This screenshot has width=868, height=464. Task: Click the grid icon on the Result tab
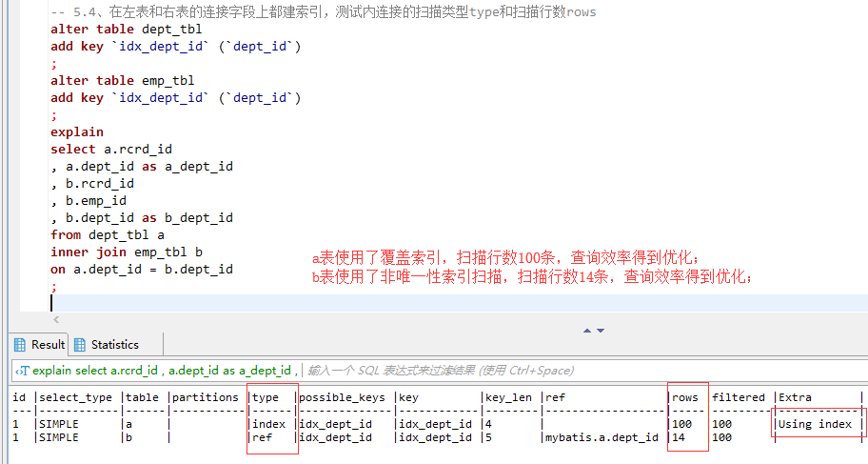click(x=19, y=345)
